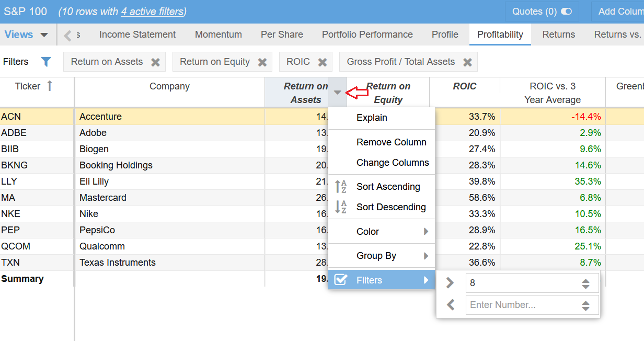Viewport: 644px width, 341px height.
Task: Open the Portfolio Performance tab
Action: click(367, 35)
